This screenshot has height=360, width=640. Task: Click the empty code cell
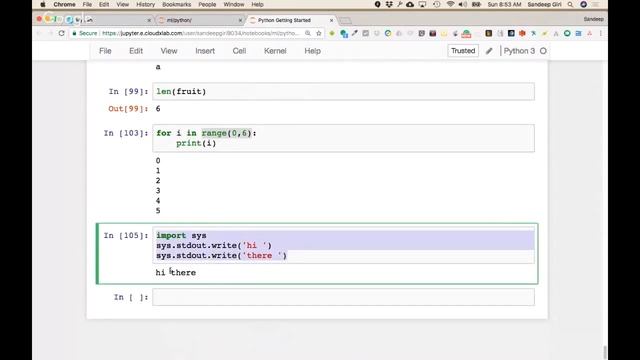tap(343, 297)
